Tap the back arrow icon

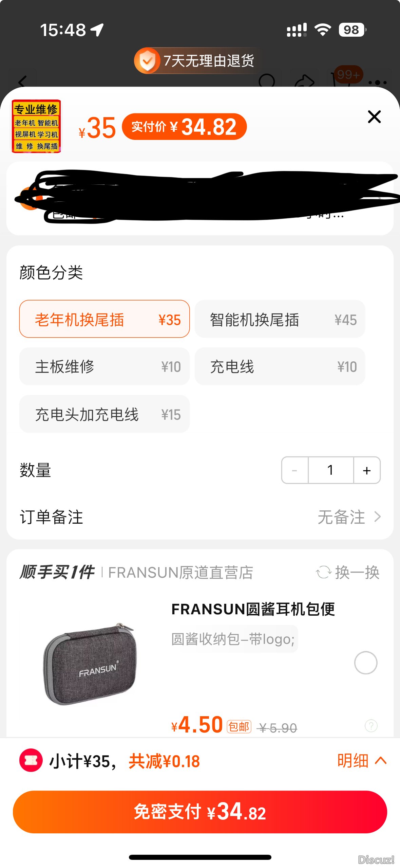click(x=23, y=80)
